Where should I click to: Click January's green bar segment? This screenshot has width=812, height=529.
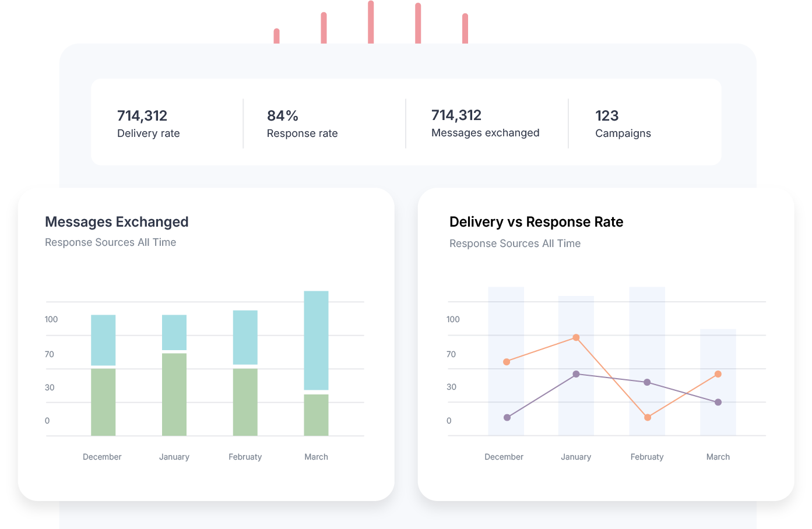click(x=174, y=394)
